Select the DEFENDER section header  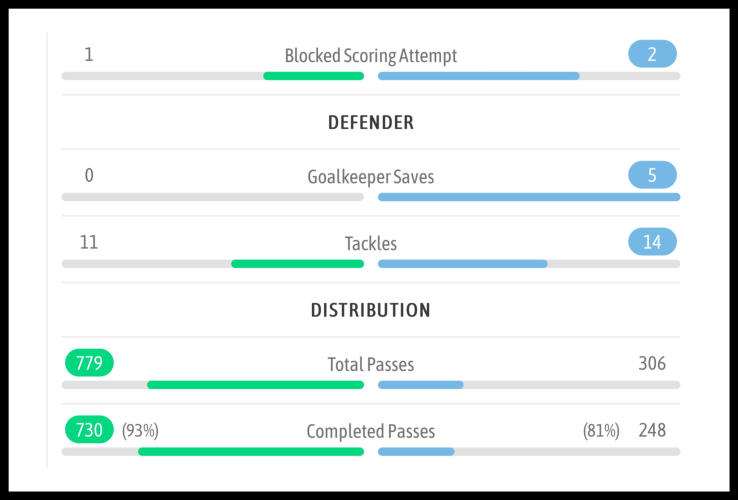pos(371,123)
